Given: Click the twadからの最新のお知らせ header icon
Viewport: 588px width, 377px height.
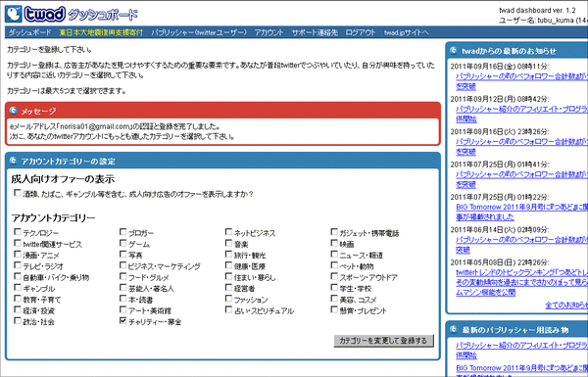Looking at the screenshot, I should tap(454, 50).
